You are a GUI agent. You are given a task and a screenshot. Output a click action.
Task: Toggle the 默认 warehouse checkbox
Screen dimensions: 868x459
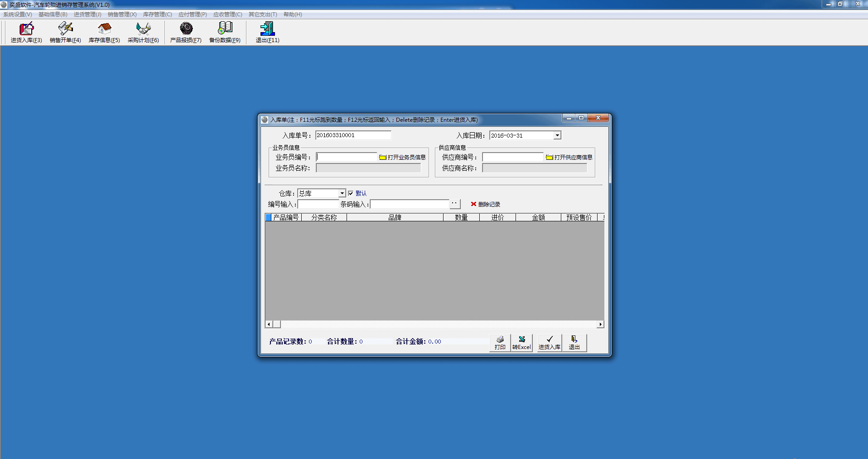351,193
